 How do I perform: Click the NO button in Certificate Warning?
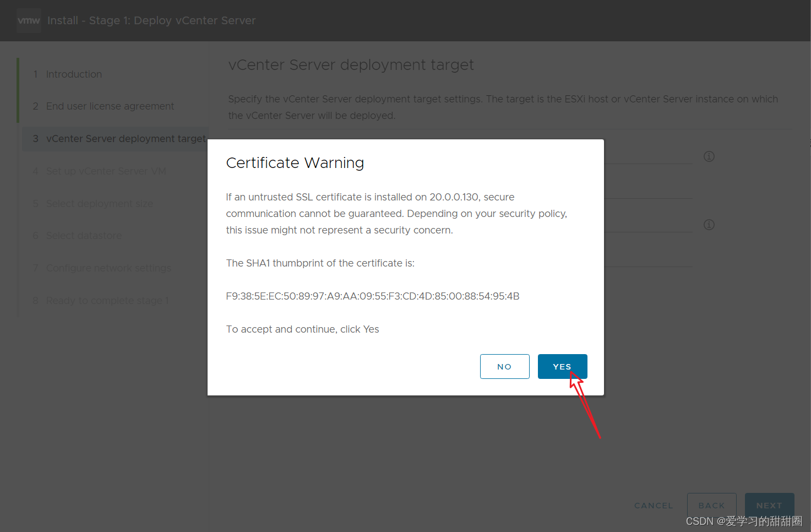point(504,366)
